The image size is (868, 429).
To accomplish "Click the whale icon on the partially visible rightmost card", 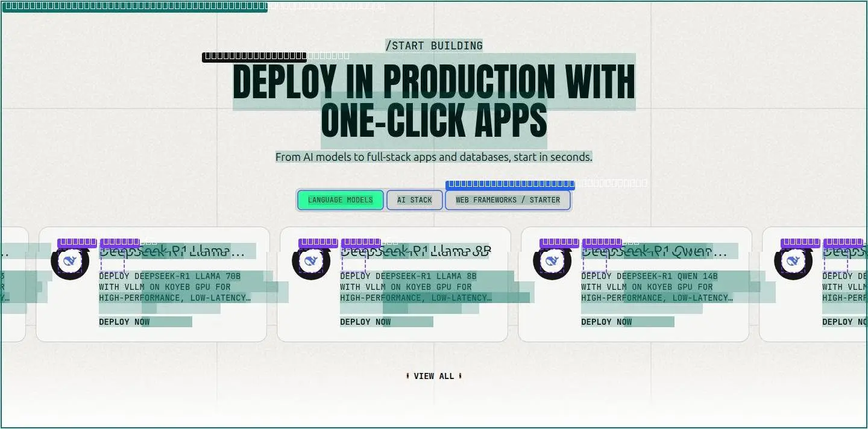I will (x=793, y=261).
